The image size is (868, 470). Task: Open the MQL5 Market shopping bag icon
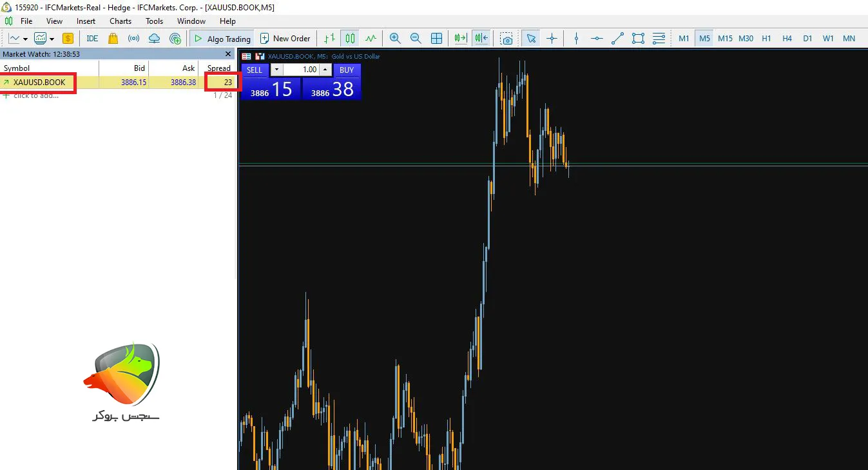[x=113, y=39]
